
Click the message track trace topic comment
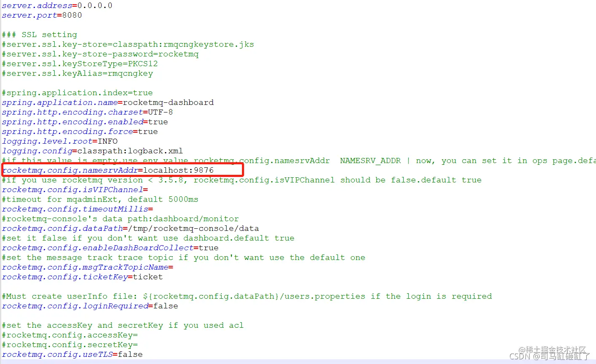pyautogui.click(x=183, y=257)
